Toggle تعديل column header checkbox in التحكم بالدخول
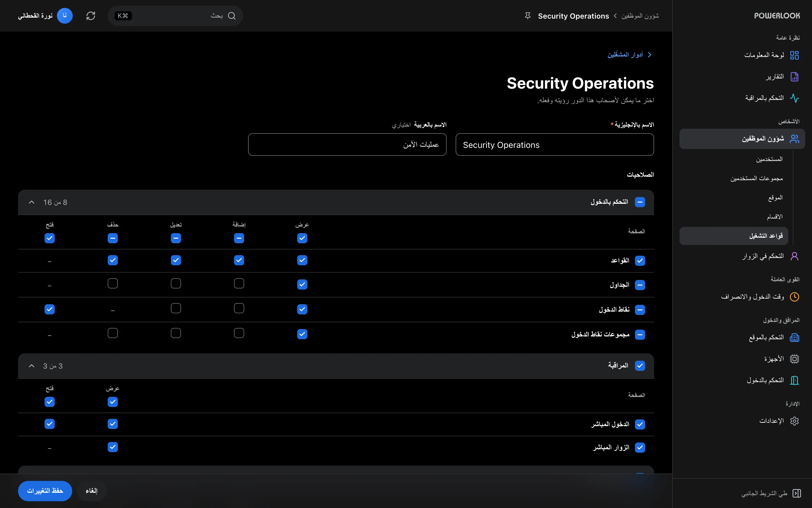 [176, 238]
